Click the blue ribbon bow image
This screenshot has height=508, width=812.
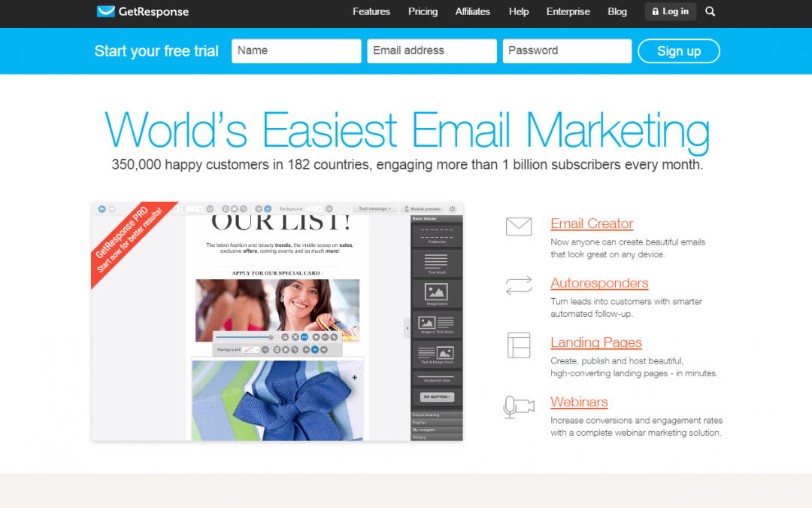coord(277,400)
